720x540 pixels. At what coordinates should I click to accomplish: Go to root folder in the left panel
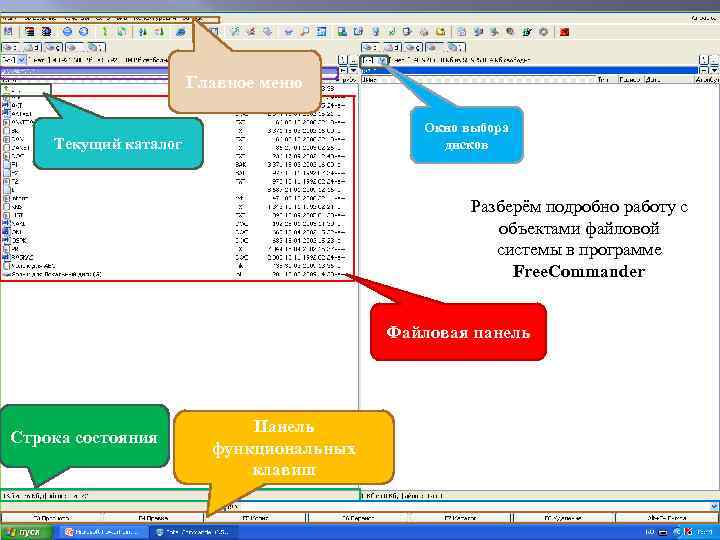point(343,60)
